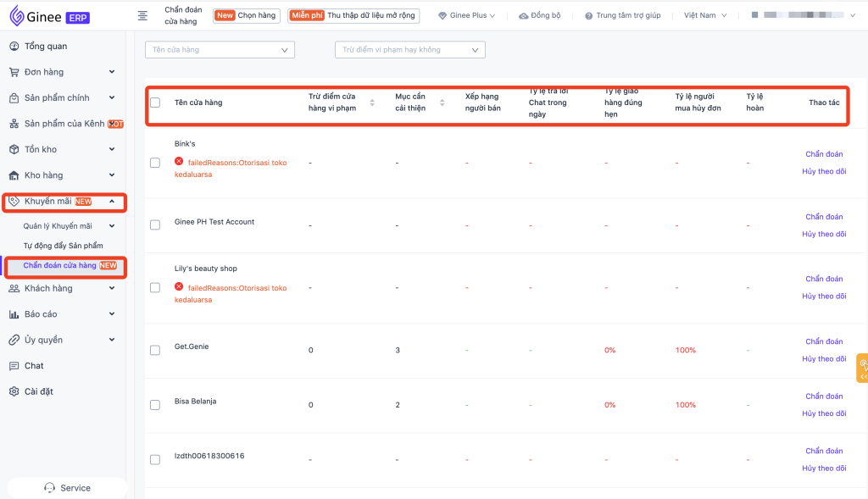Click Chẩn đoán link for Get.Genie
This screenshot has width=868, height=499.
[x=824, y=341]
